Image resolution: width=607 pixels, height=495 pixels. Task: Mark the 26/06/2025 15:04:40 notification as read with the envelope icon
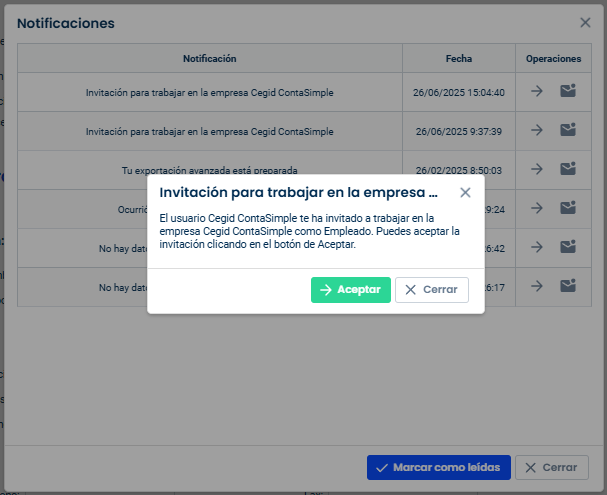[x=568, y=91]
